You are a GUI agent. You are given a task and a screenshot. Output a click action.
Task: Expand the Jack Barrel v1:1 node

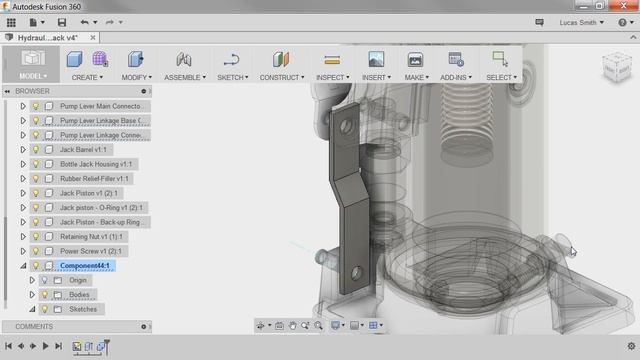23,150
